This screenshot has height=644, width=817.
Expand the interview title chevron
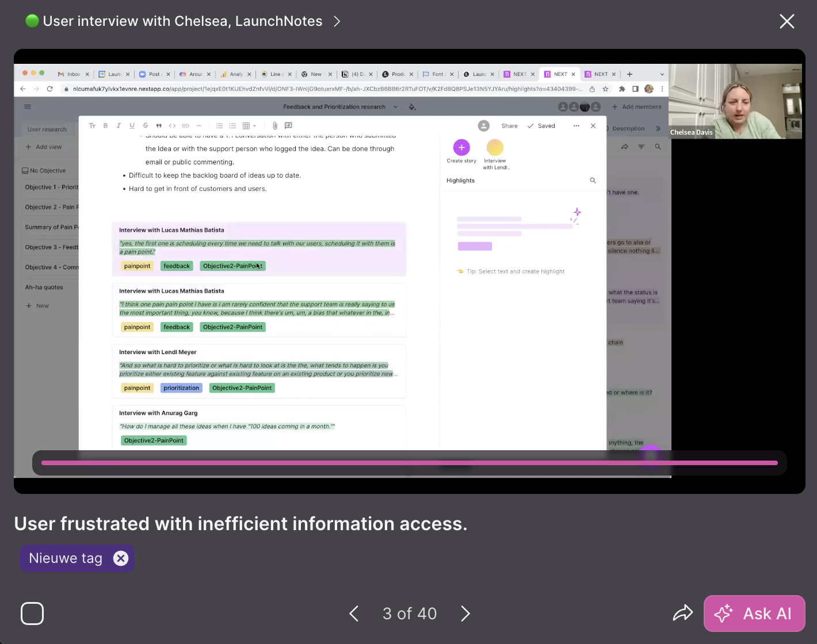tap(337, 22)
